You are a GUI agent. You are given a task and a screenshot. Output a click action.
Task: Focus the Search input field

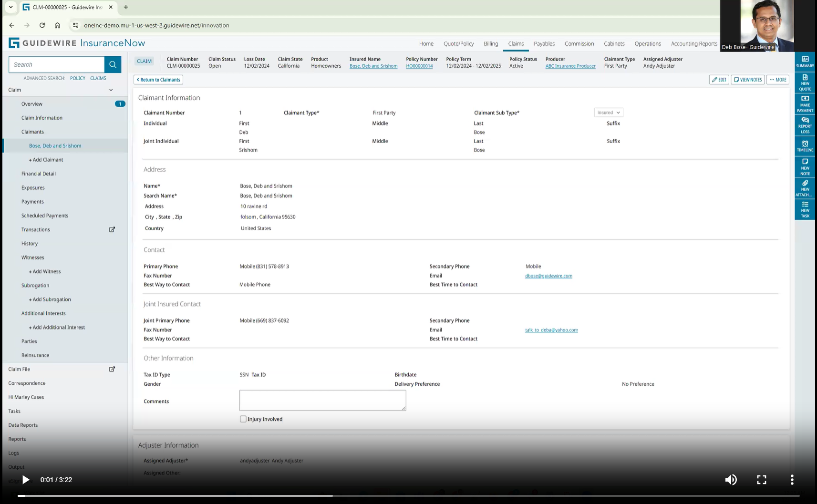57,64
